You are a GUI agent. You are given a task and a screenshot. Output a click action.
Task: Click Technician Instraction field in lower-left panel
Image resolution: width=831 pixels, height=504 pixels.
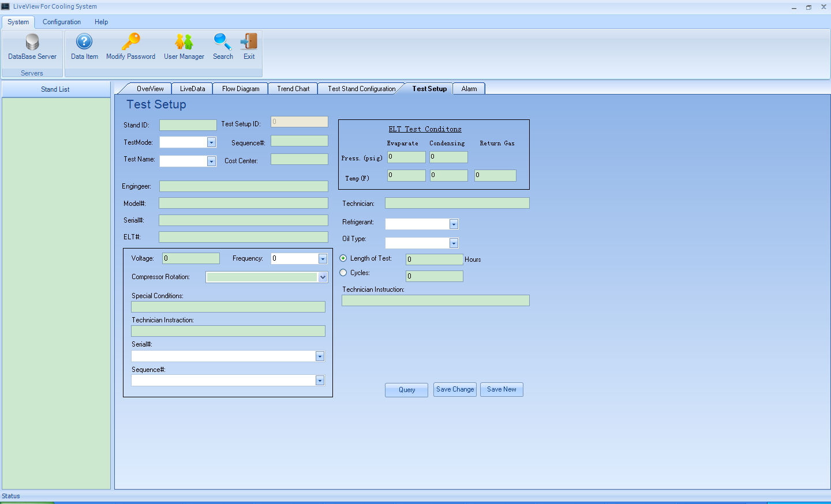pos(229,331)
